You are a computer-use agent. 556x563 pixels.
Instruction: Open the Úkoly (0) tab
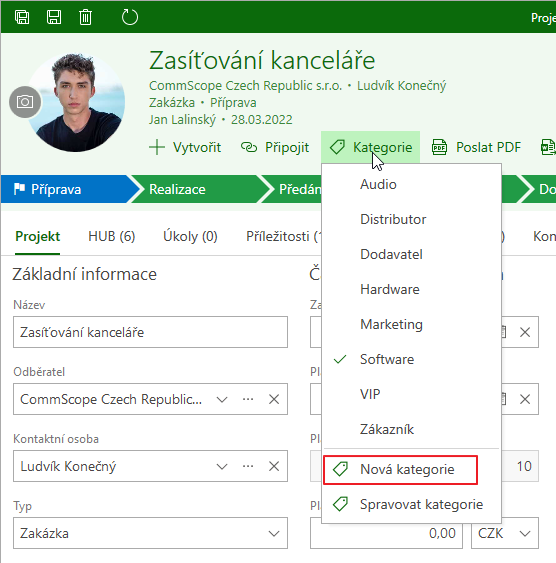coord(190,237)
